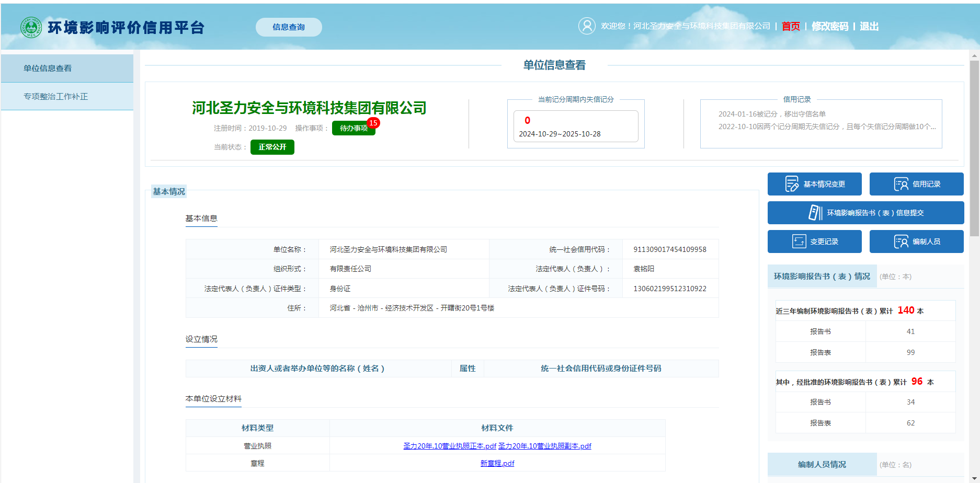Click the 环境影响报告书信息提交 icon

click(x=815, y=212)
